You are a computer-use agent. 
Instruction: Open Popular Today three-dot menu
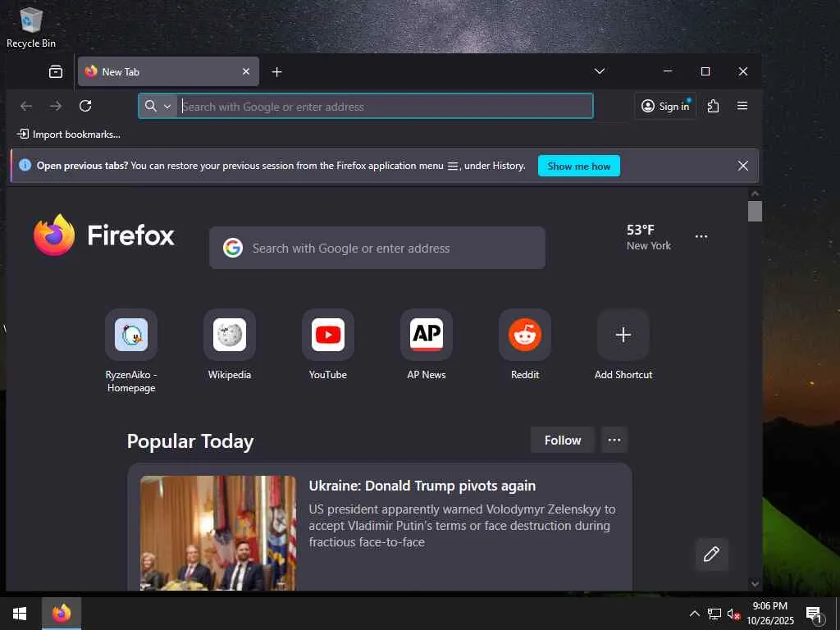(614, 440)
